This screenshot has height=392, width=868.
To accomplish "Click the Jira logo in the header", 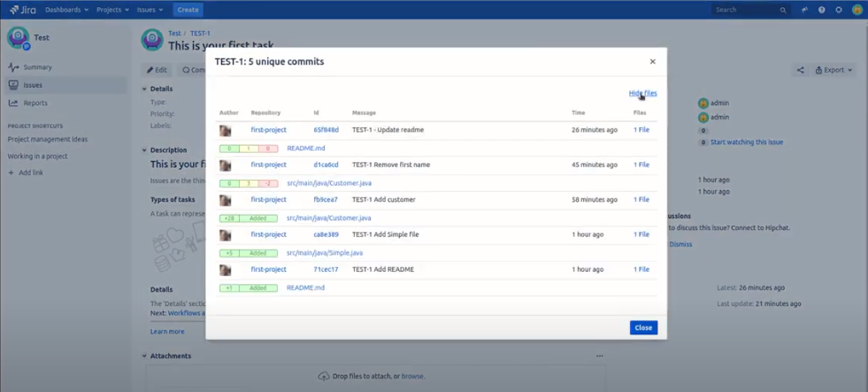I will coord(22,10).
